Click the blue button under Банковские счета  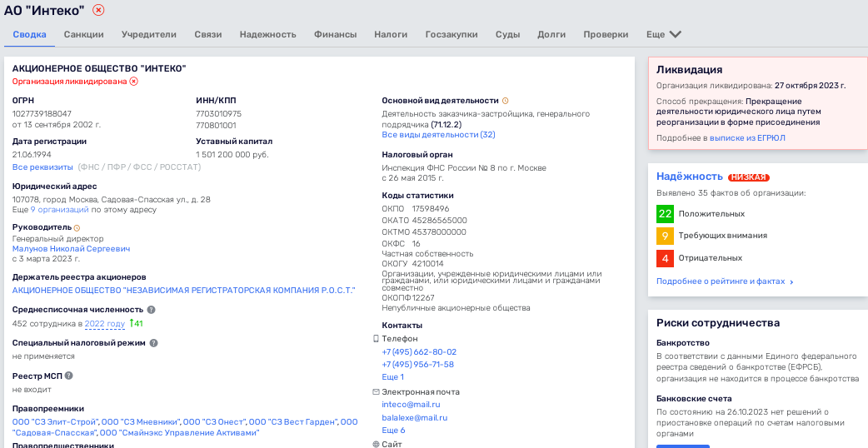[x=683, y=446]
